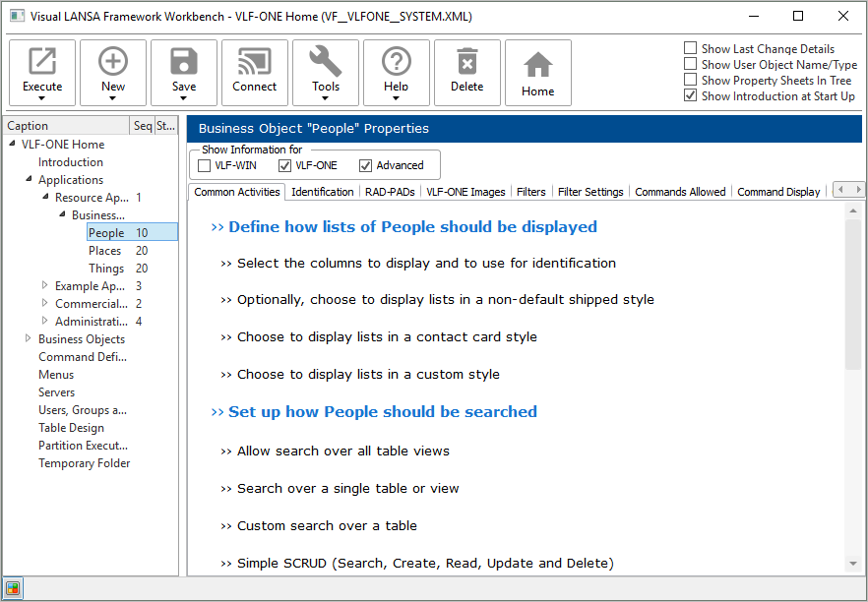Expand the Business Objects tree node

coord(29,339)
